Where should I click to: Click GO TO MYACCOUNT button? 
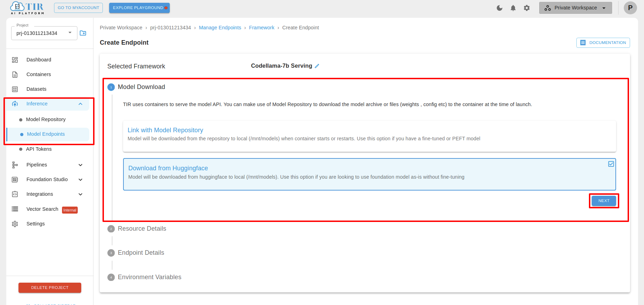click(x=78, y=8)
